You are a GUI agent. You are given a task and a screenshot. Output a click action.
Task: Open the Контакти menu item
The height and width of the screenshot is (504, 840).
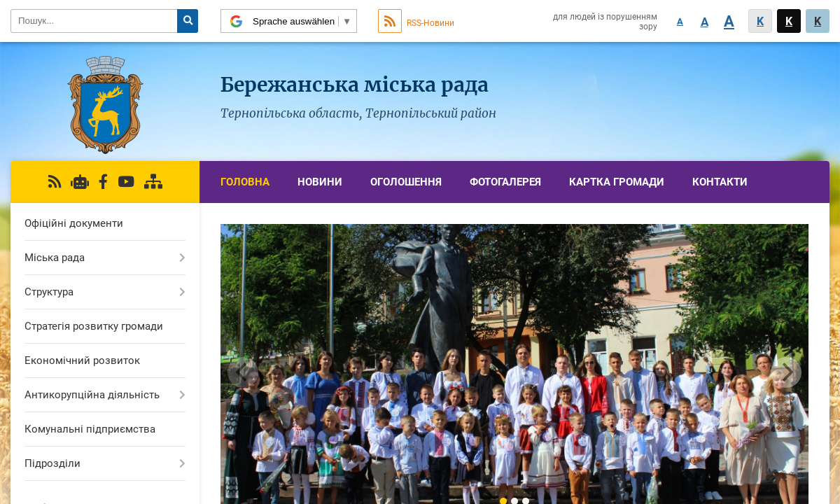[720, 182]
